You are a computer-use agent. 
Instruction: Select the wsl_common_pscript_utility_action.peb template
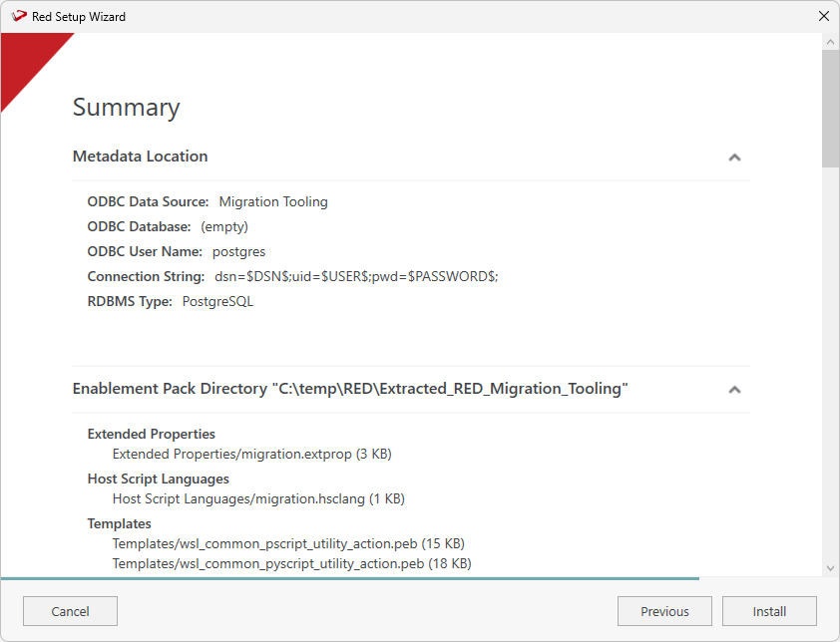[288, 543]
